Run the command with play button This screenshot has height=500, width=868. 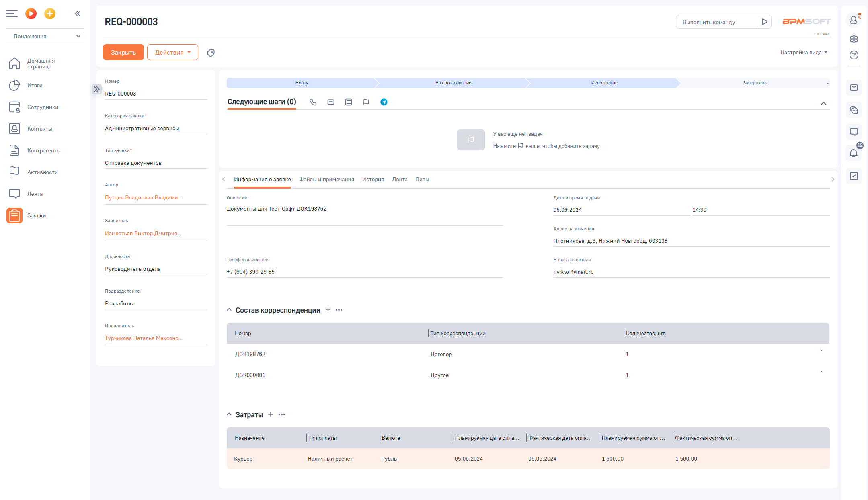764,22
